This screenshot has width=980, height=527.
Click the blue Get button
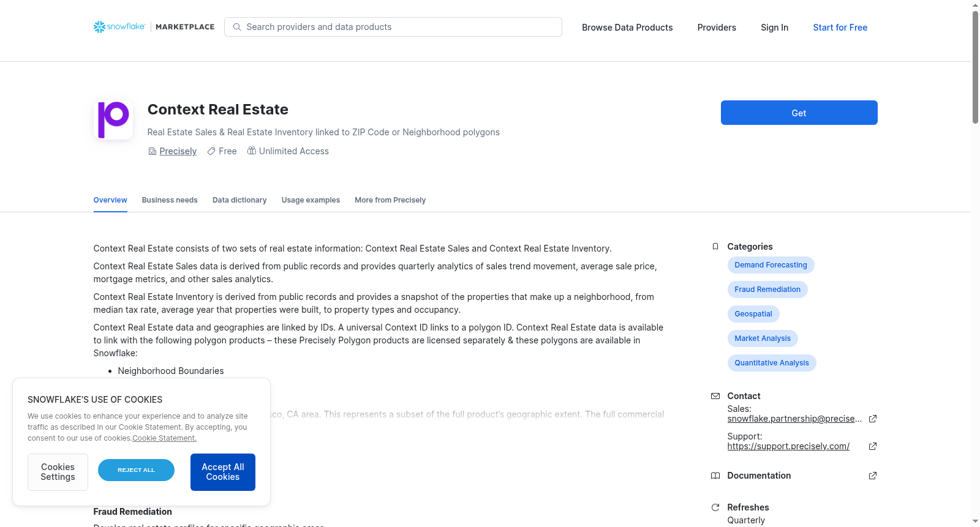pos(799,113)
